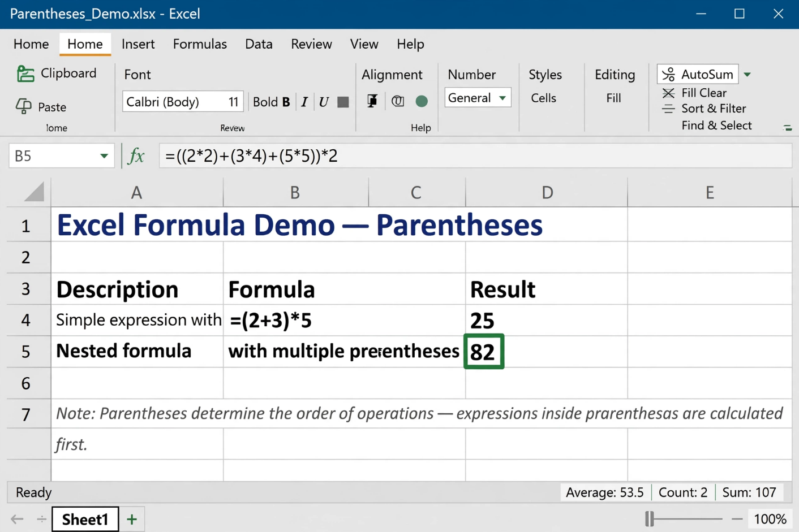
Task: Open the Data ribbon tab
Action: tap(259, 44)
